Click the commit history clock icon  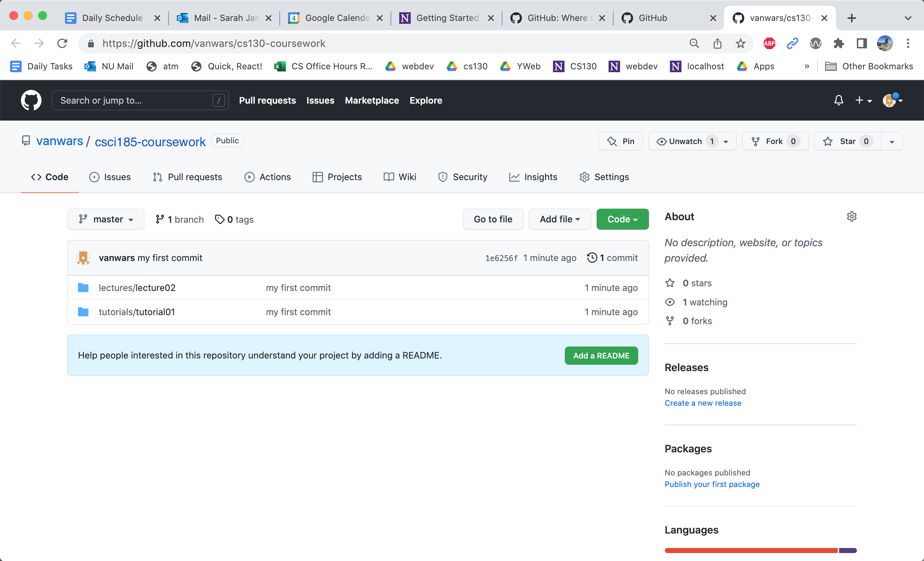coord(592,258)
